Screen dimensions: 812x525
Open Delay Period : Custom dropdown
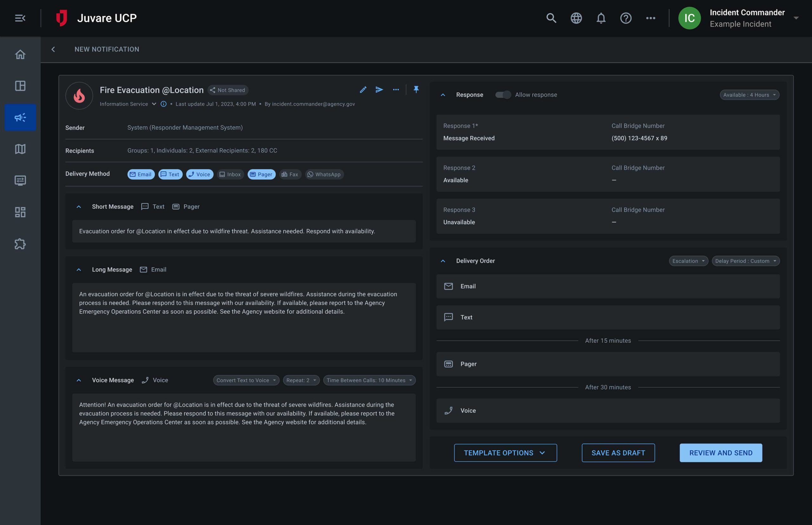coord(745,261)
